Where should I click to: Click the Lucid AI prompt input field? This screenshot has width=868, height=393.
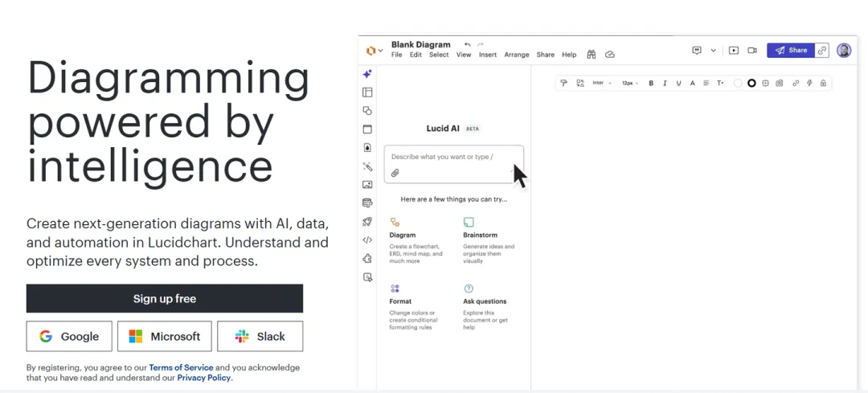tap(454, 164)
